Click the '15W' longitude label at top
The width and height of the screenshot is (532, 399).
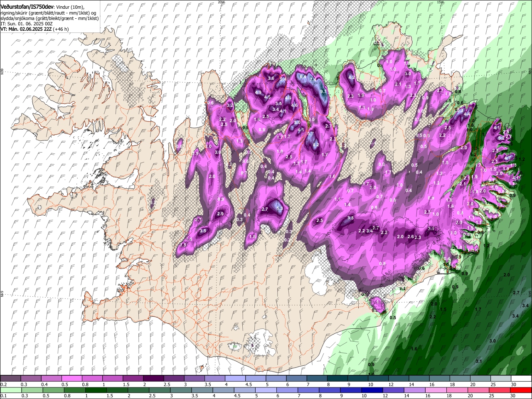[440, 2]
